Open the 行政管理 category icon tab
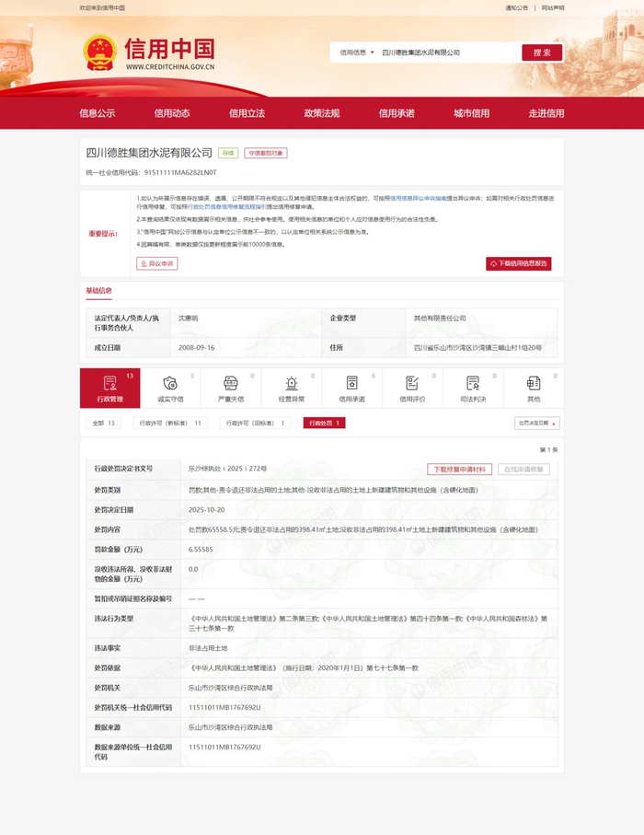 (x=110, y=389)
